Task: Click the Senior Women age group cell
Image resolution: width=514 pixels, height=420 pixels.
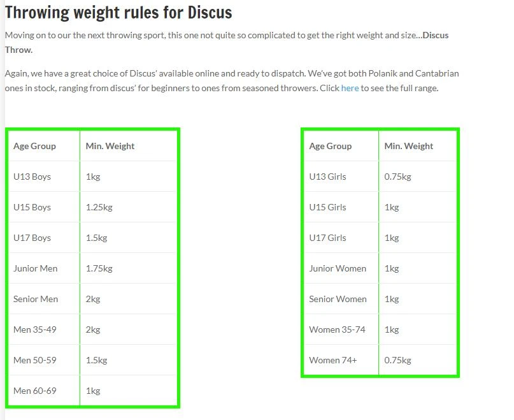Action: pos(338,299)
